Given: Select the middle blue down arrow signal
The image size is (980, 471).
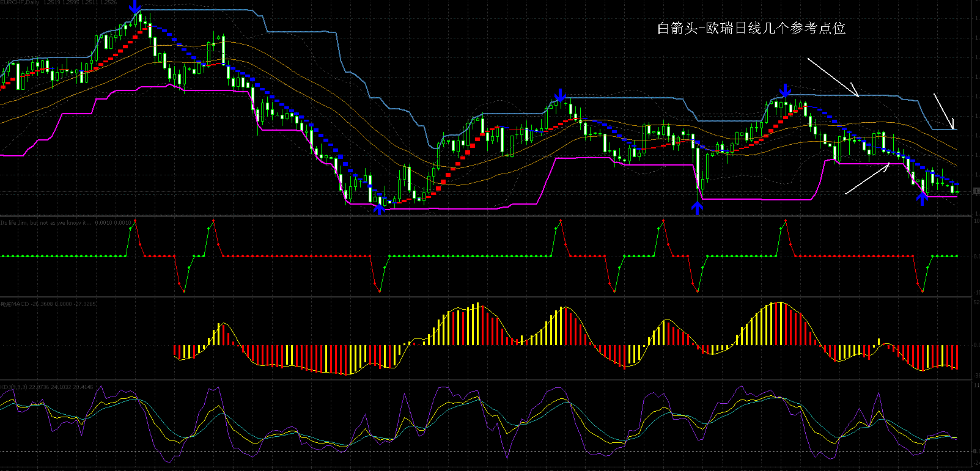Looking at the screenshot, I should coord(559,95).
